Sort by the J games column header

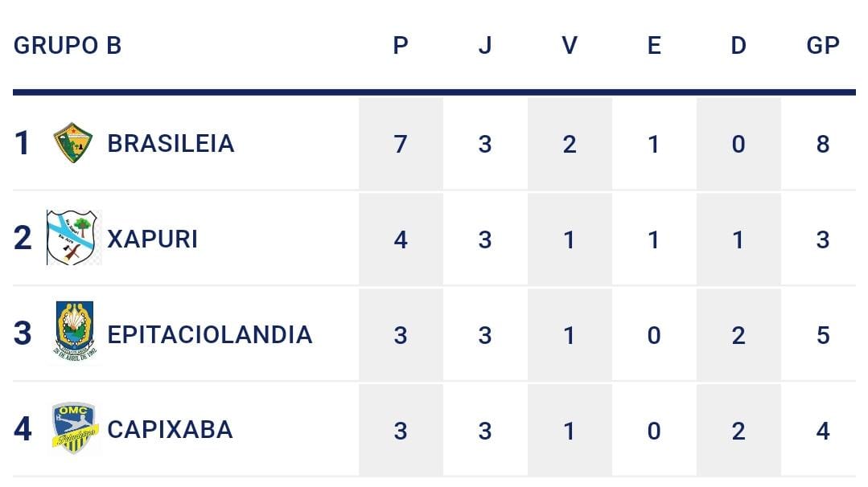(484, 45)
